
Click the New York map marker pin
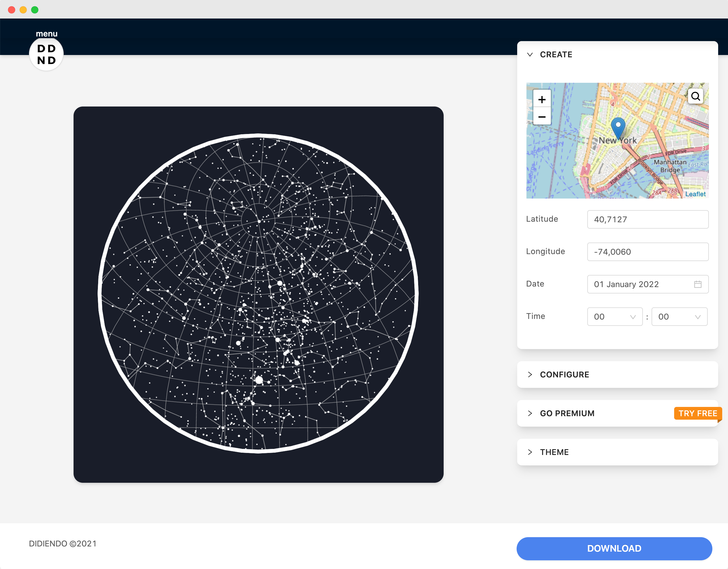pos(618,128)
